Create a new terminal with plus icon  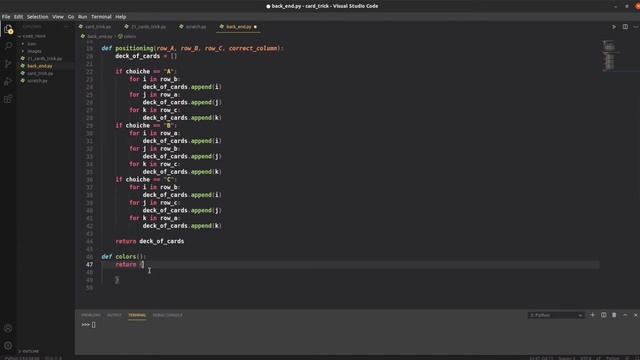[x=592, y=315]
